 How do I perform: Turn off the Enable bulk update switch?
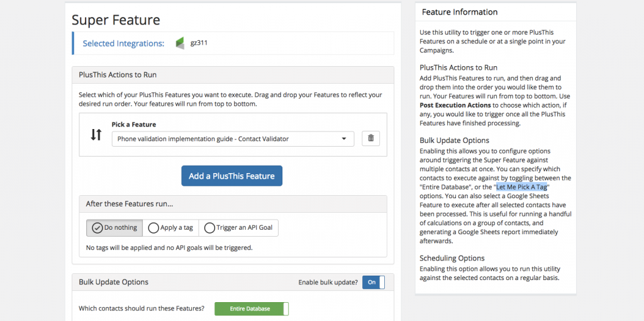coord(374,283)
